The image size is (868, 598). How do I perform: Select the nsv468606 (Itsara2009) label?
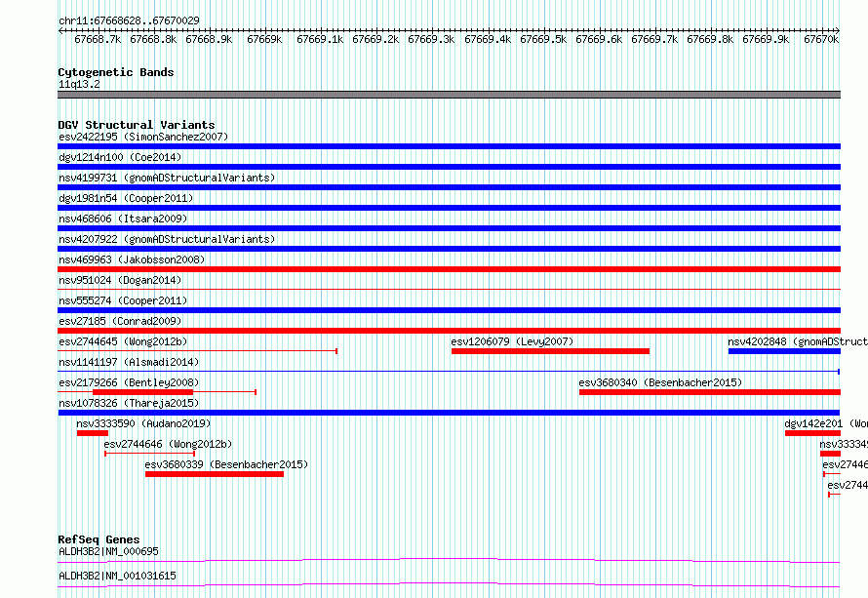coord(123,219)
